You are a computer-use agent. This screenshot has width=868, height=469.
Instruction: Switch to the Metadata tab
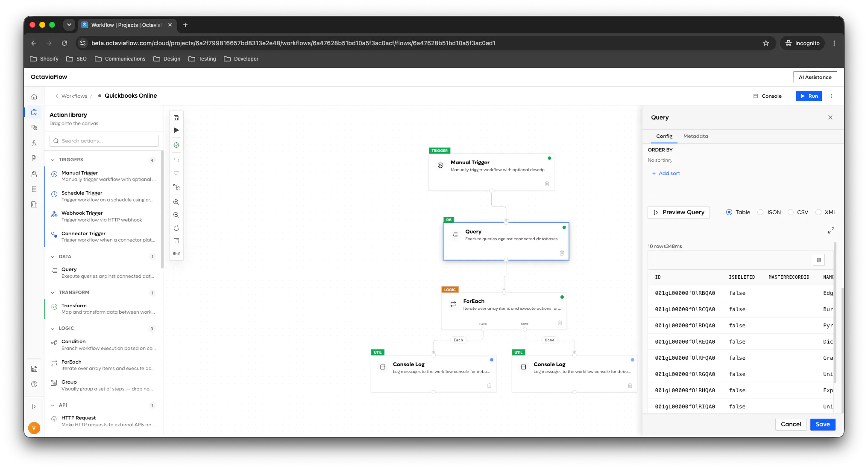coord(695,136)
